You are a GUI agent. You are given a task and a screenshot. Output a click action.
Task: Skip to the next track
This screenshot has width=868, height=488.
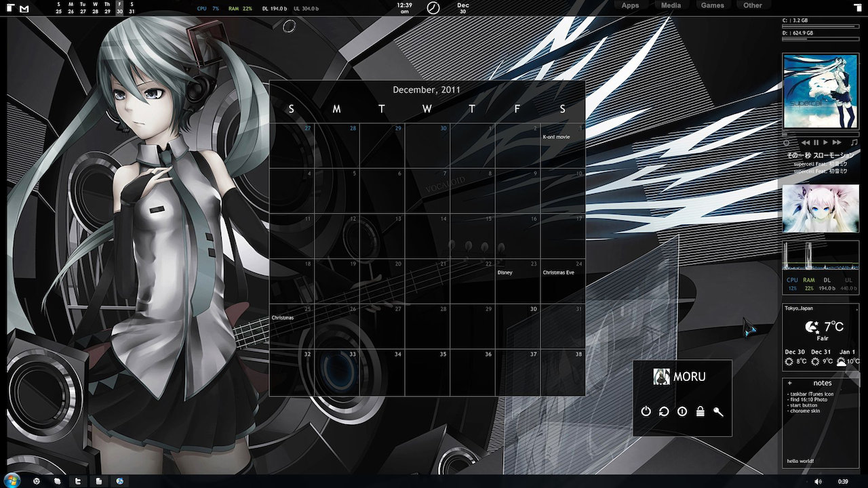tap(837, 143)
